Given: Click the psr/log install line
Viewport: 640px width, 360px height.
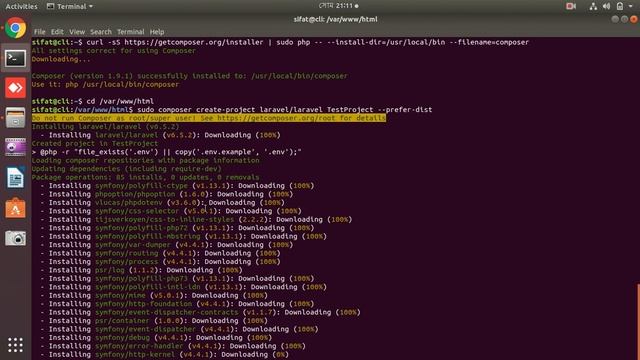Looking at the screenshot, I should coord(141,270).
